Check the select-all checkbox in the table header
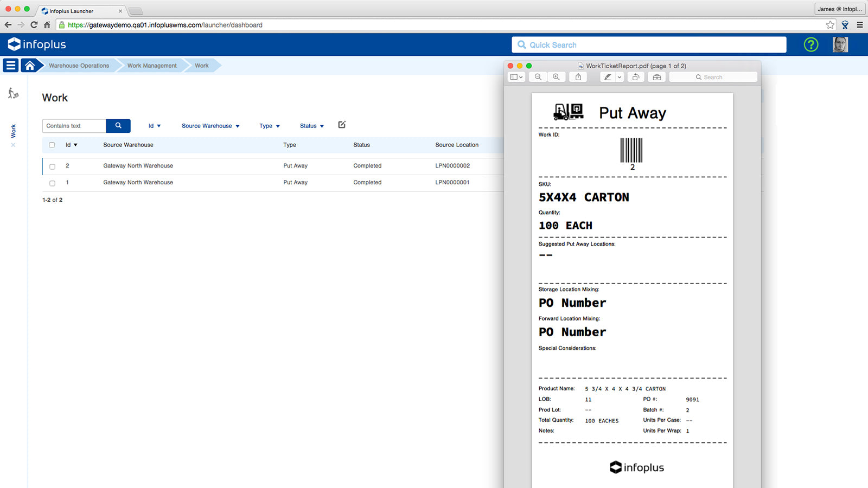 [x=52, y=145]
